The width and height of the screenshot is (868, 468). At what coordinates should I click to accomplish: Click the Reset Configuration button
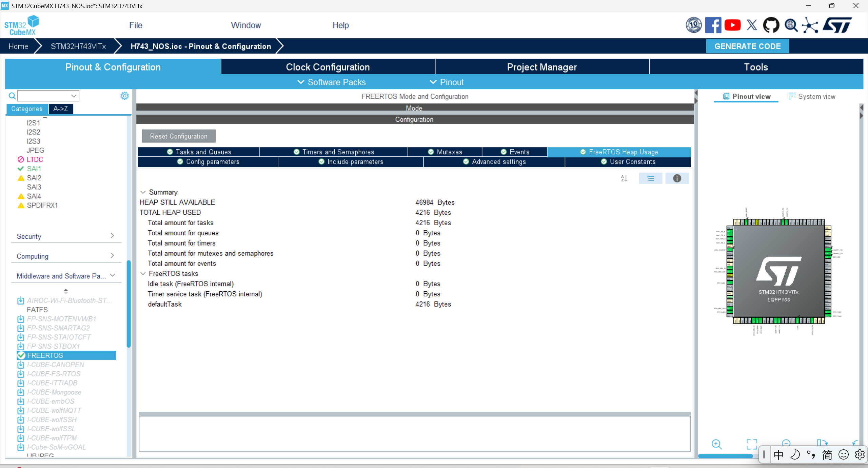click(x=179, y=136)
